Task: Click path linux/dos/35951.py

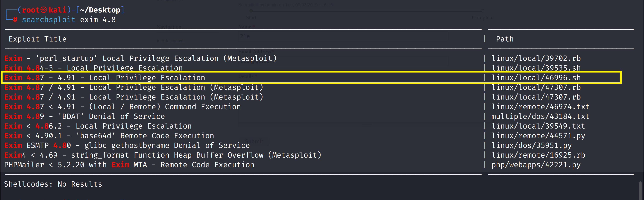Action: 531,145
